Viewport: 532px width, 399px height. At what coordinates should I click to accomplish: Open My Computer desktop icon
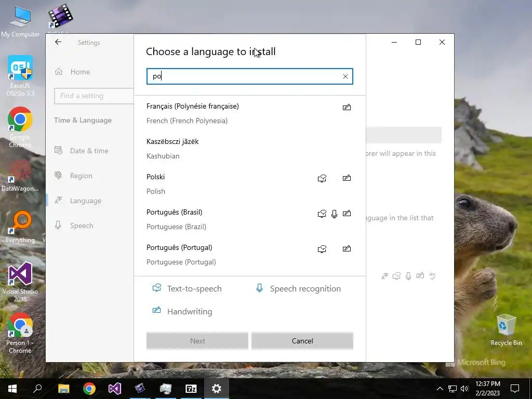click(20, 22)
